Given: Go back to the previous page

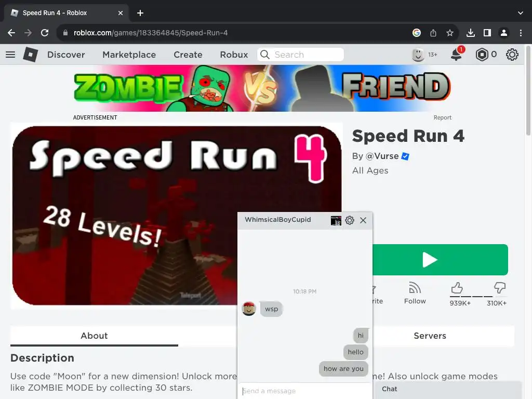Looking at the screenshot, I should (11, 33).
